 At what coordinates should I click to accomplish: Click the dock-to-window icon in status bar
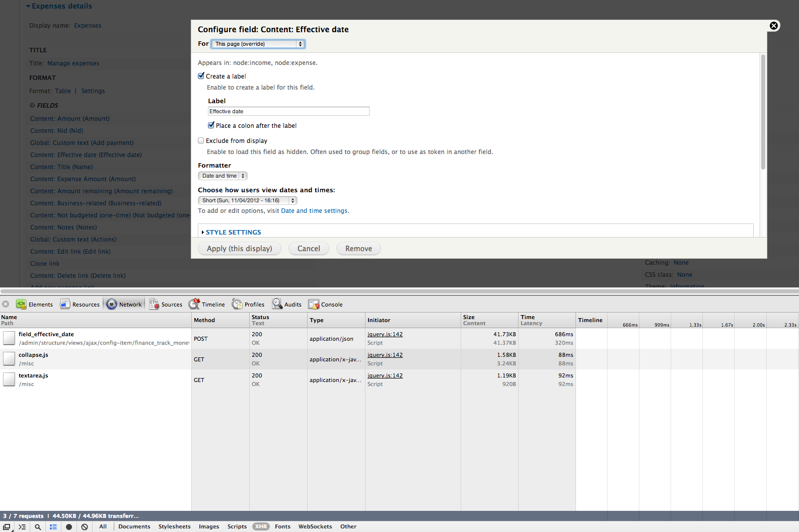(7, 526)
